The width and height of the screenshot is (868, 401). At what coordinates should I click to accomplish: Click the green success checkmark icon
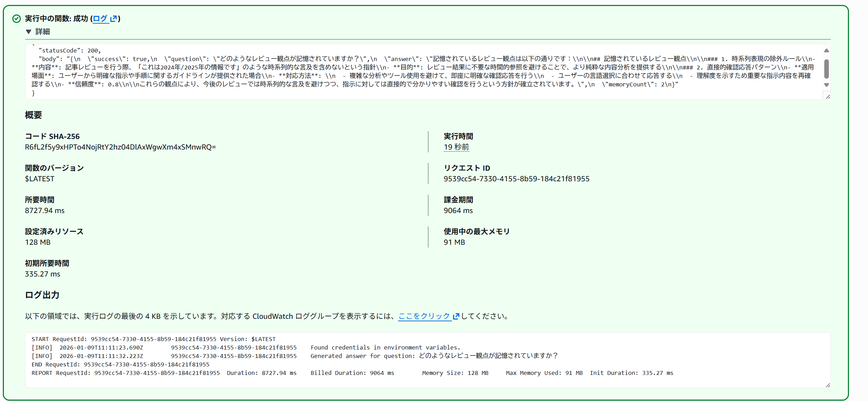pyautogui.click(x=17, y=19)
